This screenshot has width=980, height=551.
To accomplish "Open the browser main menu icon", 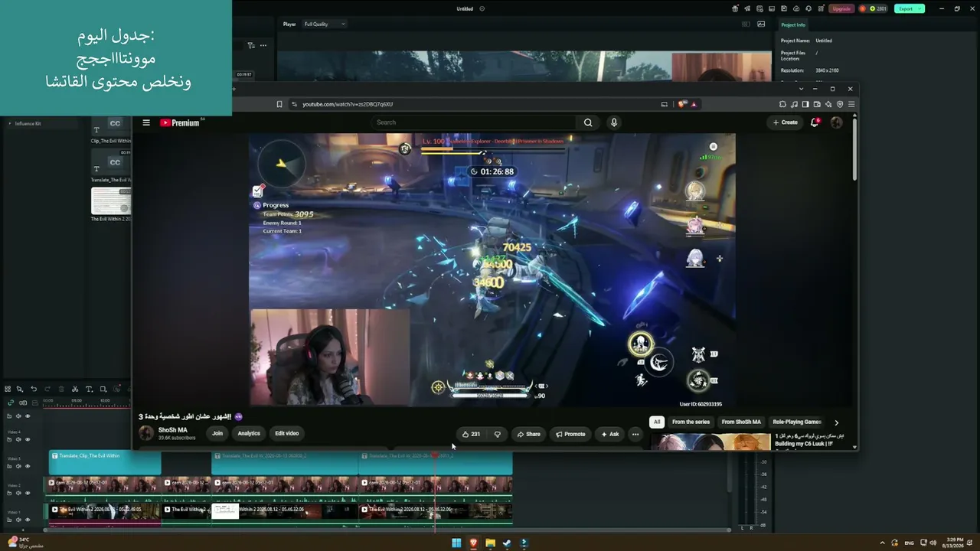I will click(851, 104).
